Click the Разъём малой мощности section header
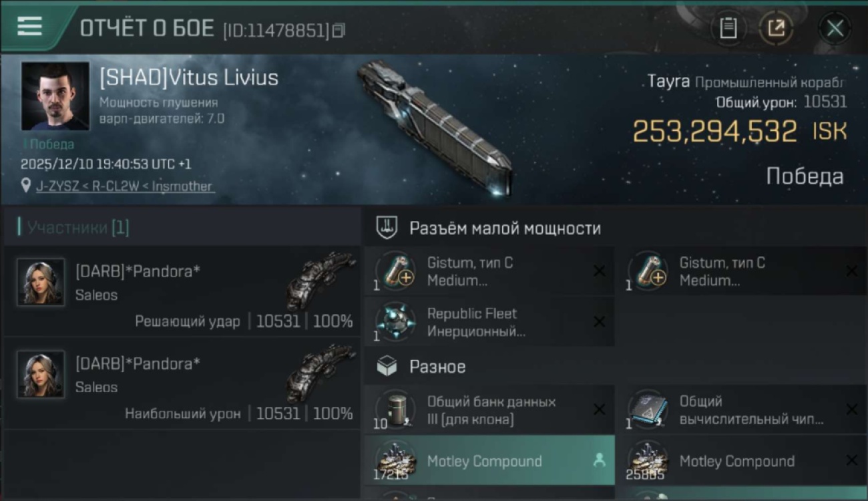868x501 pixels. click(505, 228)
